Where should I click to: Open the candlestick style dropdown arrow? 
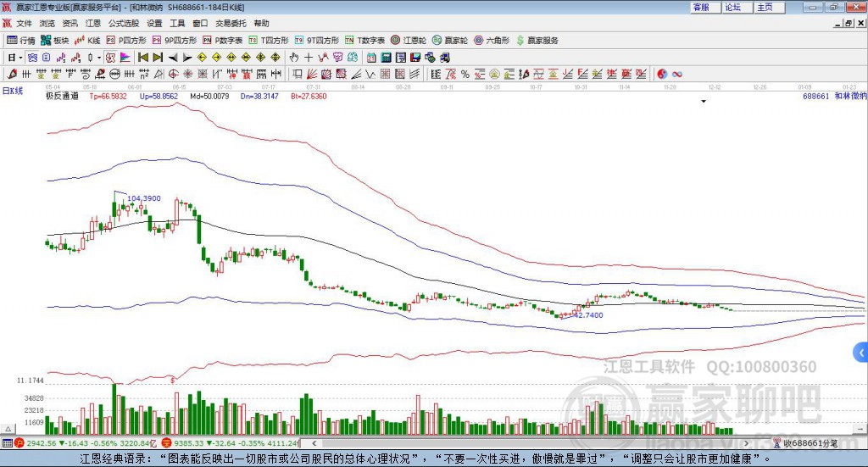click(99, 58)
